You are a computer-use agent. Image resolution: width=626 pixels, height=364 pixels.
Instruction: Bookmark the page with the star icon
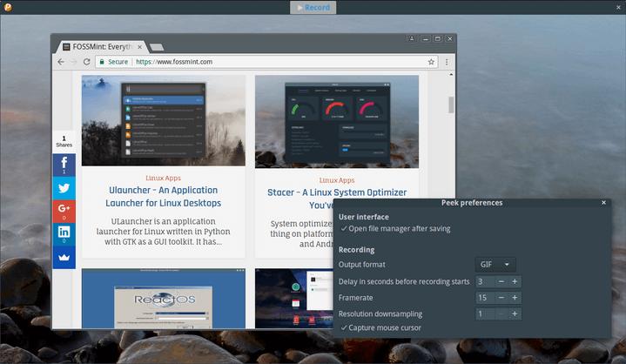(431, 62)
